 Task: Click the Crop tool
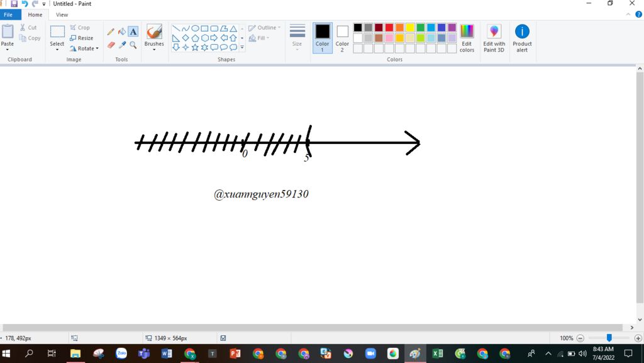click(x=80, y=28)
